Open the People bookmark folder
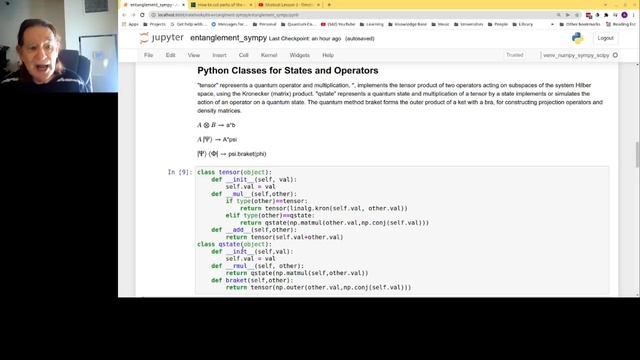Image resolution: width=640 pixels, height=360 pixels. (498, 24)
